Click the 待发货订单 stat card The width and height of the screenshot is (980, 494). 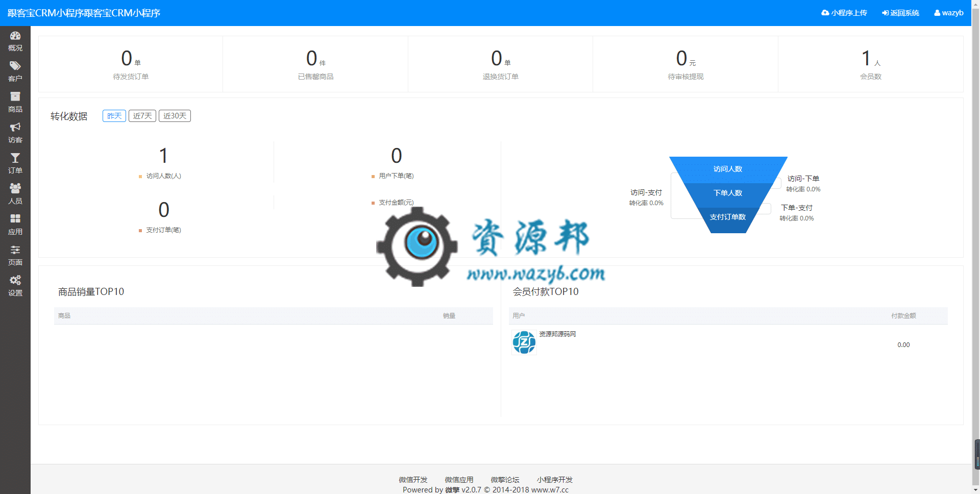[x=131, y=64]
